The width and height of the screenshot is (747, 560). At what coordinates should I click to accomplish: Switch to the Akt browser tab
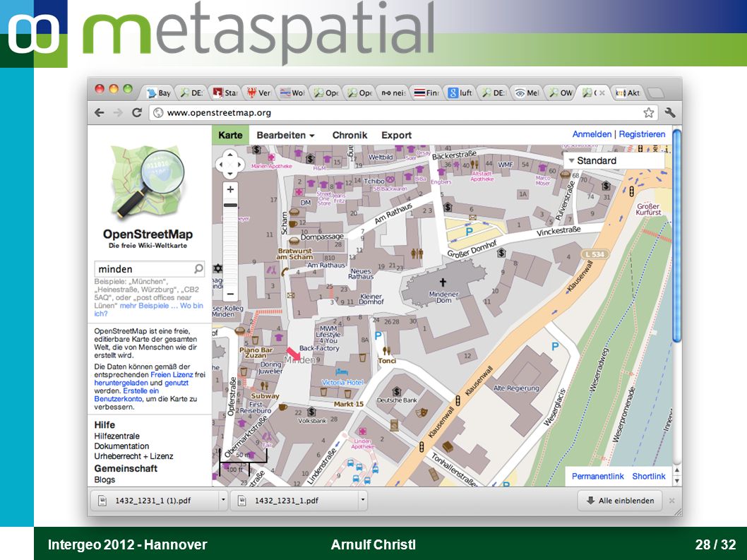coord(628,93)
